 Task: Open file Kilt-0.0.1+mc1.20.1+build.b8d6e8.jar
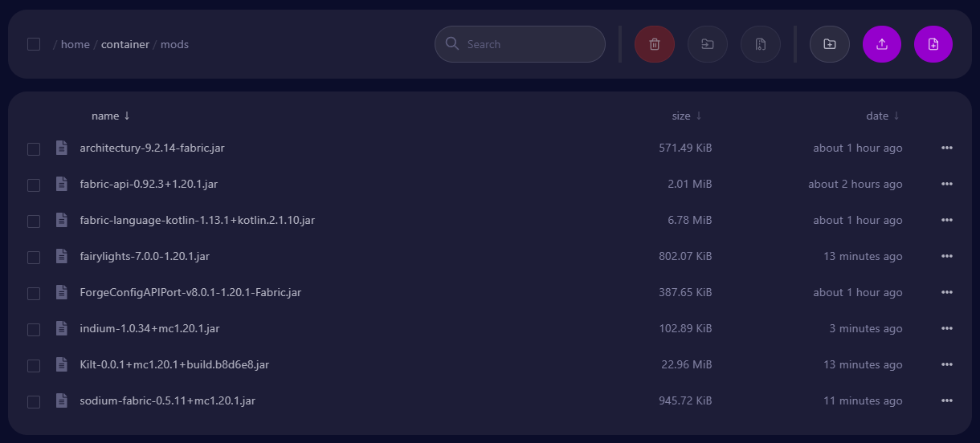coord(174,364)
